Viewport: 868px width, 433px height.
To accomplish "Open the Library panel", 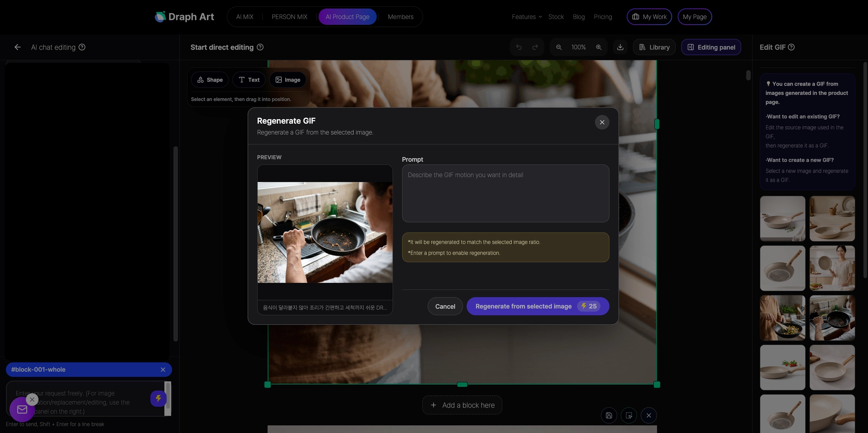I will [654, 47].
